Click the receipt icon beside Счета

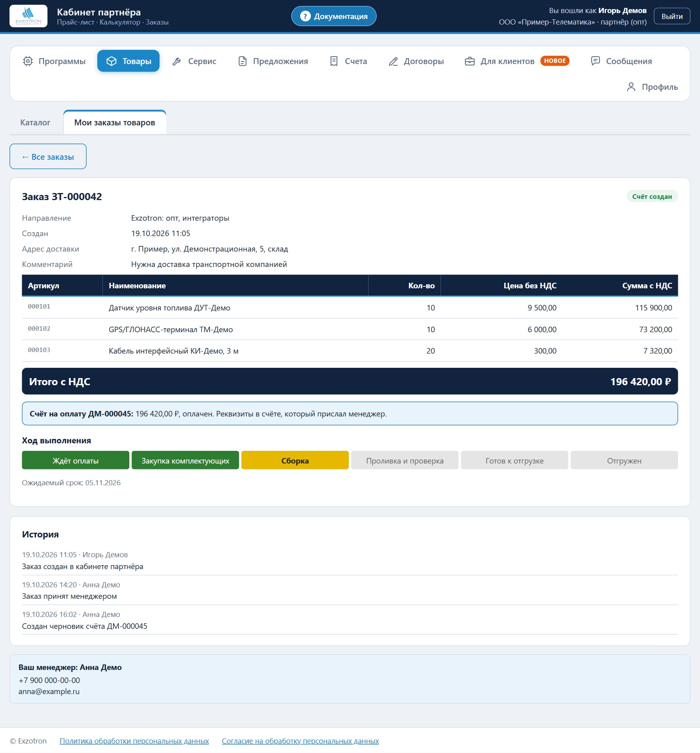click(334, 61)
